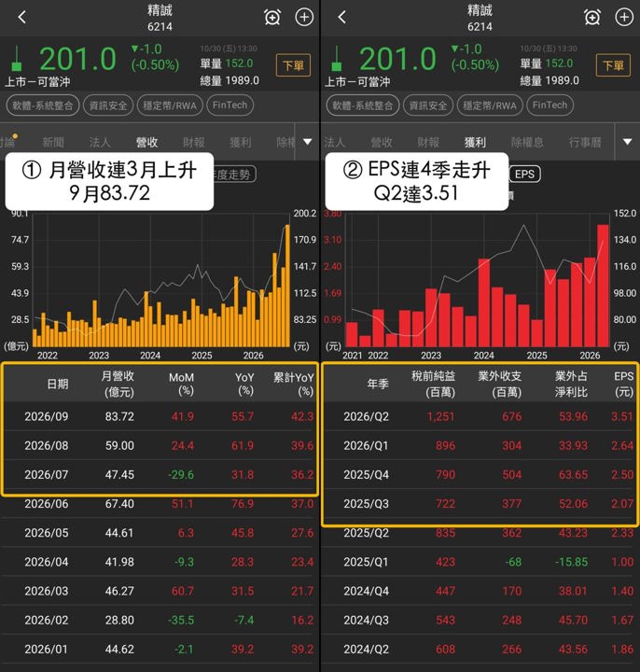Tap the 月營收 column header
The height and width of the screenshot is (672, 640).
pyautogui.click(x=118, y=384)
